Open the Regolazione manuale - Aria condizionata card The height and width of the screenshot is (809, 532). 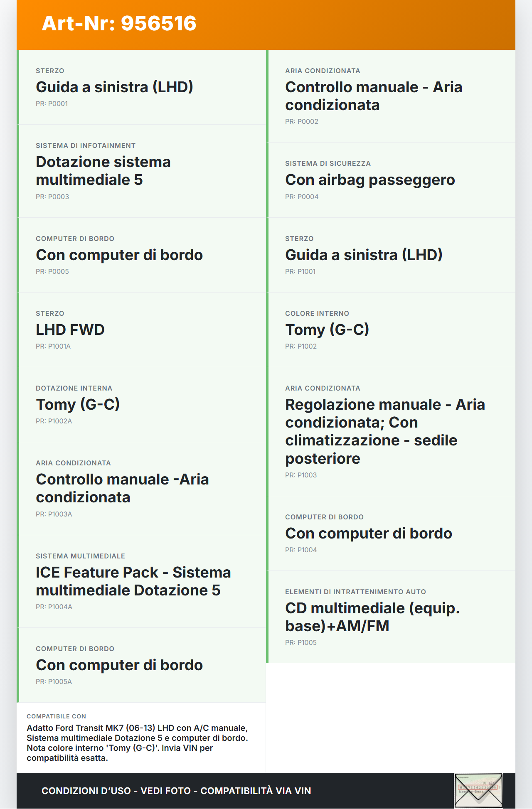coord(391,431)
